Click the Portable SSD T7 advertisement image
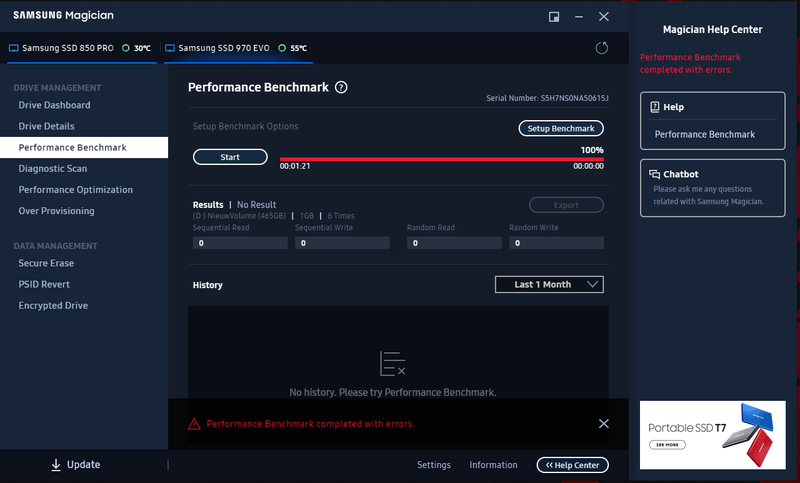 click(x=712, y=435)
